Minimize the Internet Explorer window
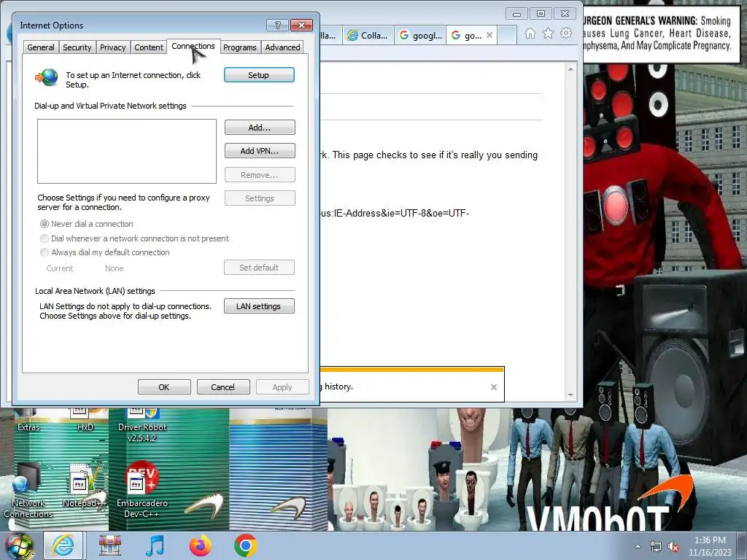This screenshot has width=747, height=560. [516, 13]
